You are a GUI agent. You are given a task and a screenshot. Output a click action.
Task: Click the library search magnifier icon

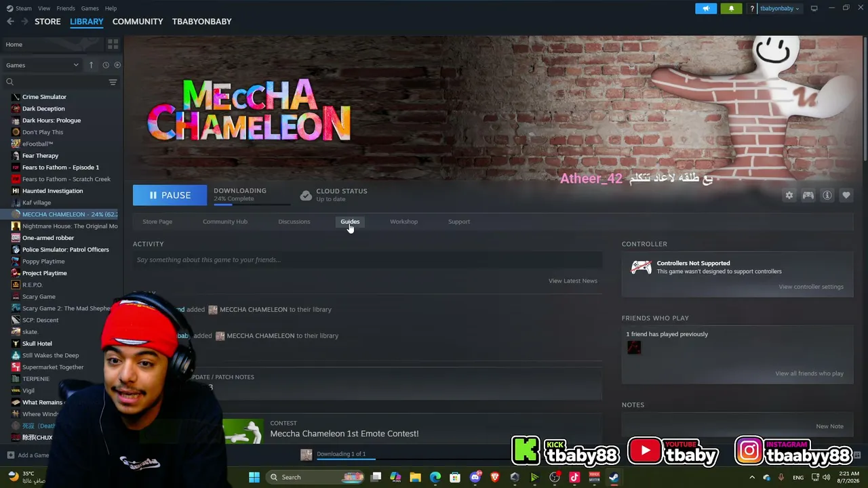click(x=9, y=82)
